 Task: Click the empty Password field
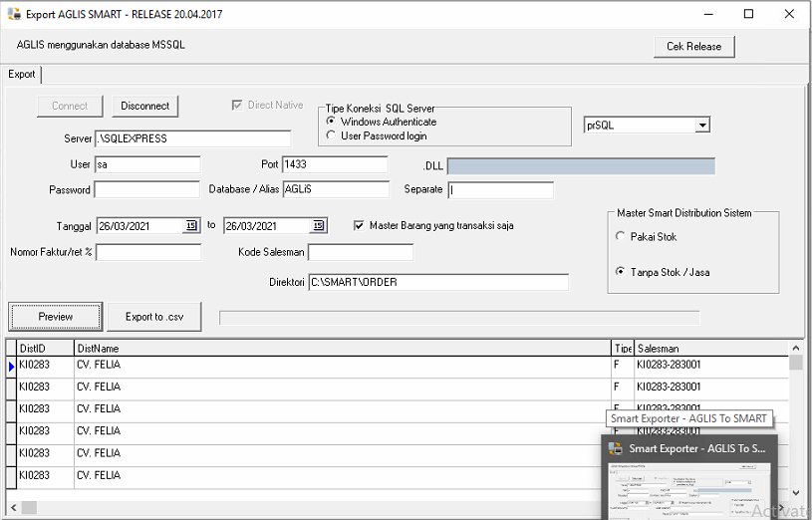point(147,189)
